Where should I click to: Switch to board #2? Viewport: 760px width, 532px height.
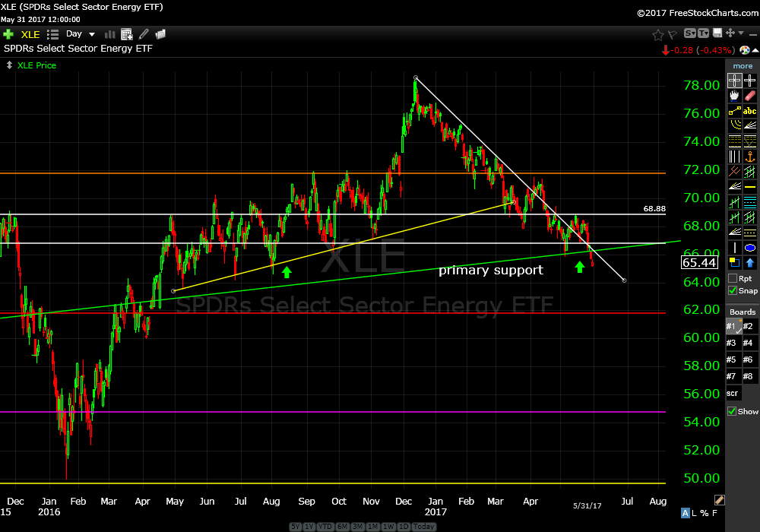tap(749, 326)
